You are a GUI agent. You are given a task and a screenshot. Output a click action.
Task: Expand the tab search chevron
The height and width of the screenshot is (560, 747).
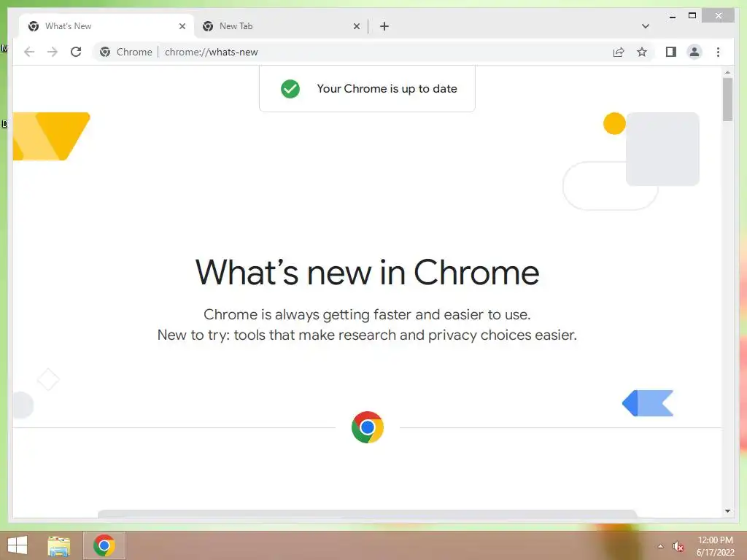click(645, 26)
